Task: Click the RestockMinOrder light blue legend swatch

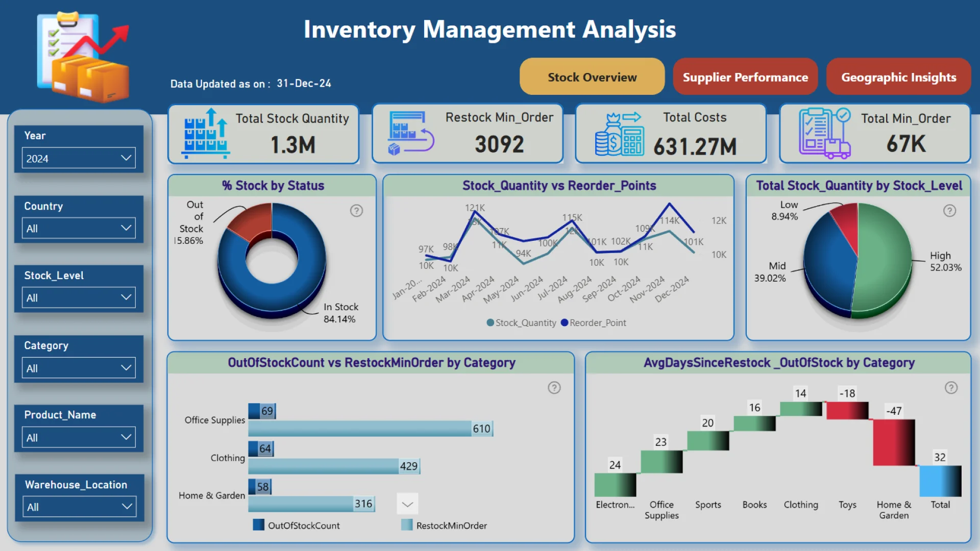Action: tap(407, 525)
